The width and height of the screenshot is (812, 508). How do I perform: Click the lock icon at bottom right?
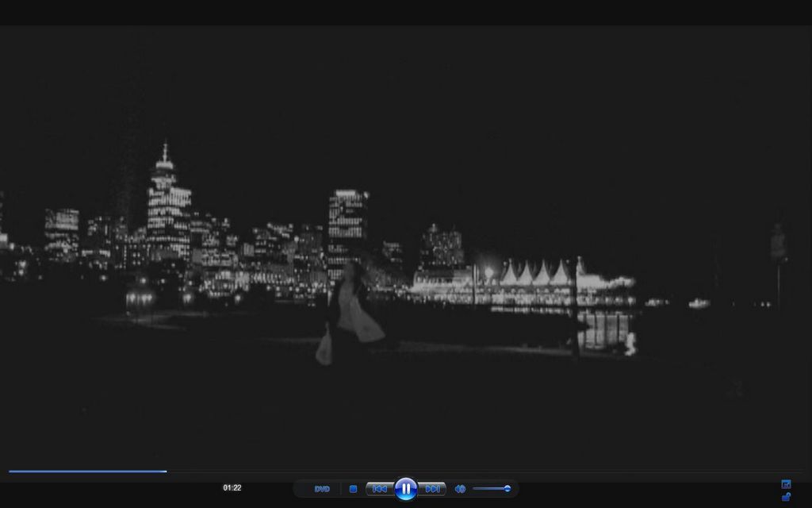tap(786, 497)
